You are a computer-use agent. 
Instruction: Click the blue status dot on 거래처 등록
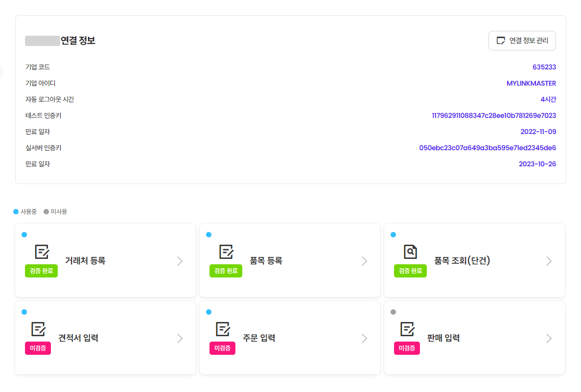(24, 235)
